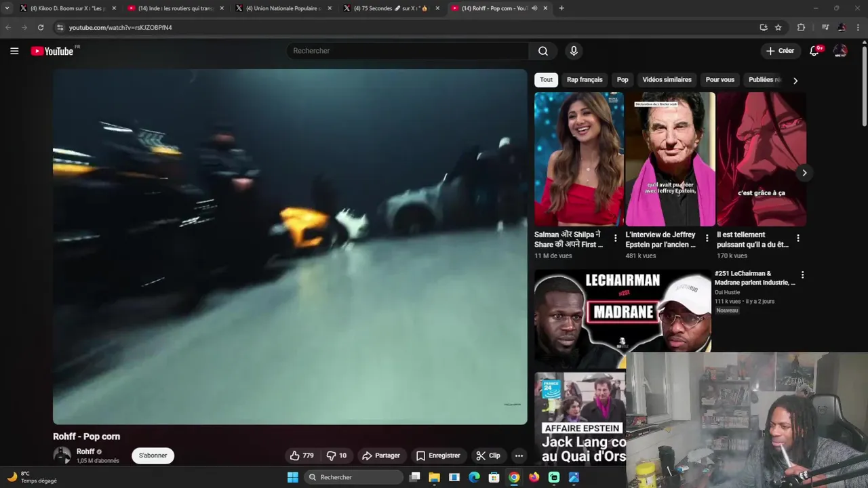
Task: Show next filter chips with arrow
Action: 795,80
